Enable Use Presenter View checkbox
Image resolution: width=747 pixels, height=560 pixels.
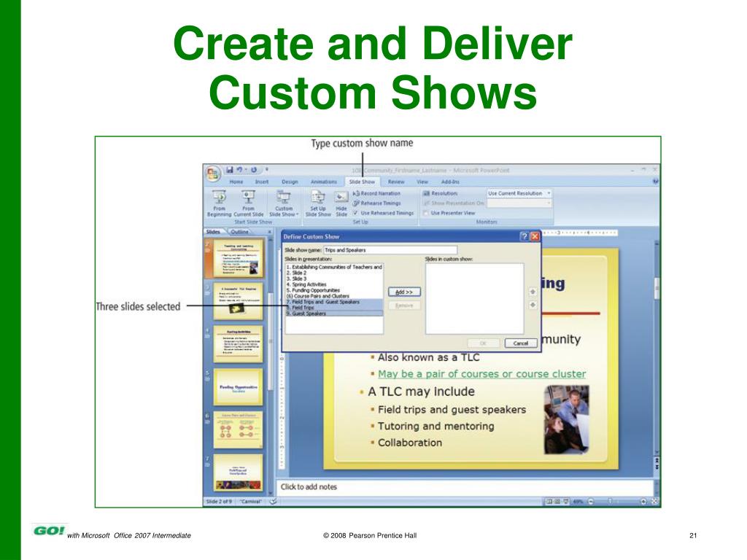426,213
